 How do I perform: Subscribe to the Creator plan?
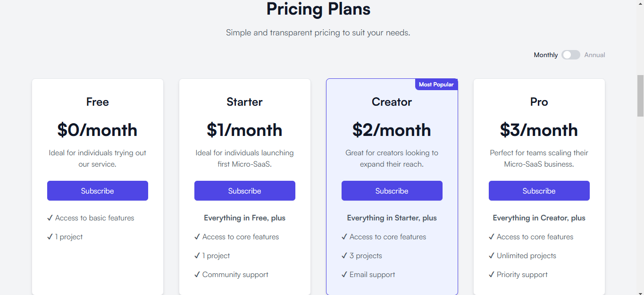392,191
